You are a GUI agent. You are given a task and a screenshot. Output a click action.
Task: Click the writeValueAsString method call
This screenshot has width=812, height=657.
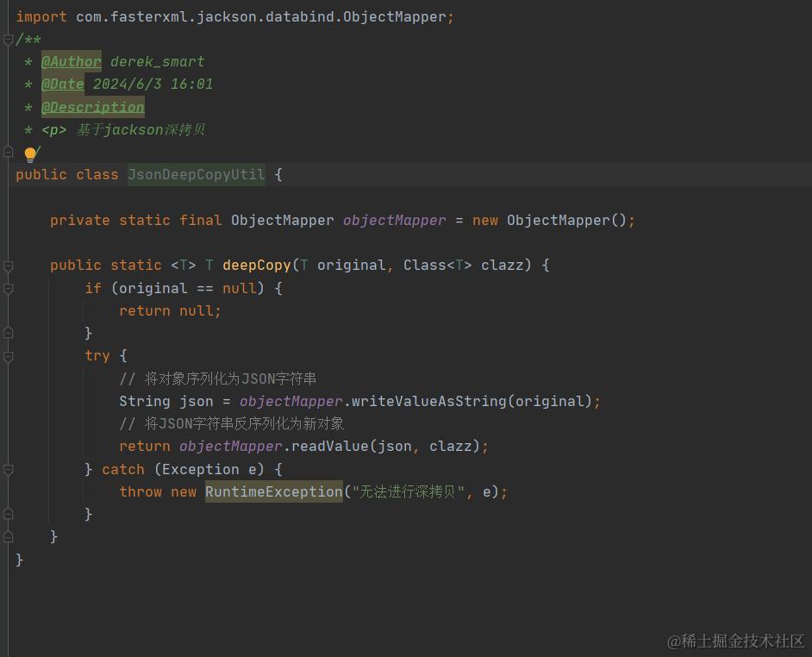tap(428, 402)
